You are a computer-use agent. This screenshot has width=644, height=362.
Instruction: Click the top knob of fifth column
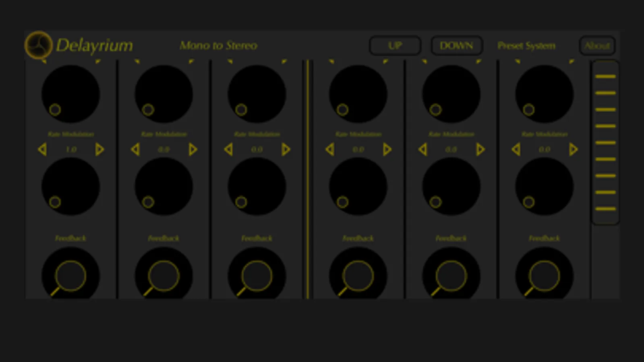click(451, 94)
